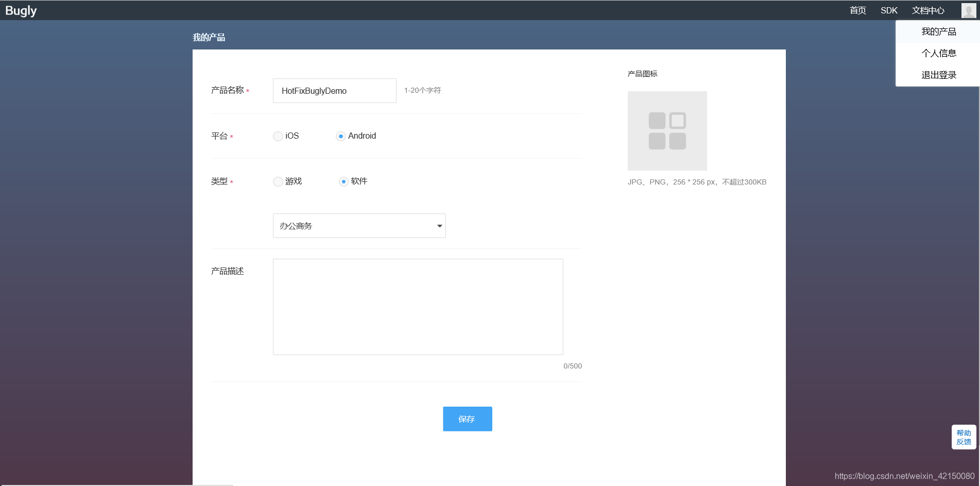980x486 pixels.
Task: Click the 0/500 character counter
Action: 572,366
